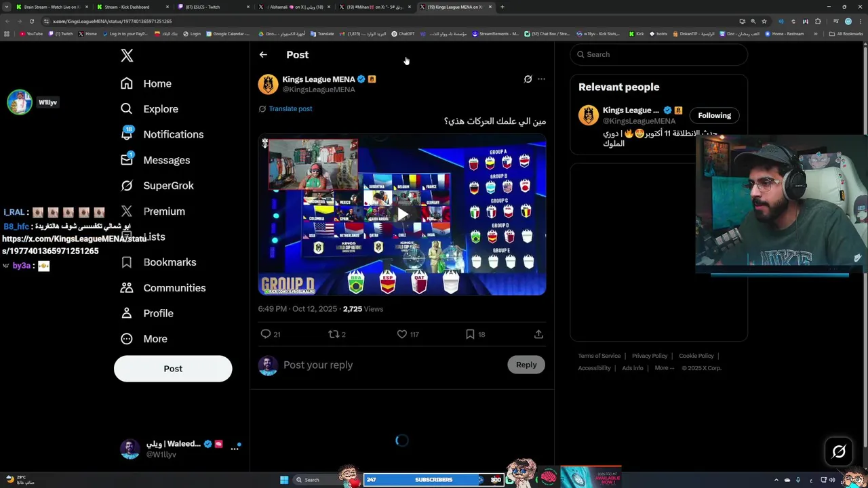Screen dimensions: 868x488
Task: Click the browser address bar URL
Action: [112, 21]
